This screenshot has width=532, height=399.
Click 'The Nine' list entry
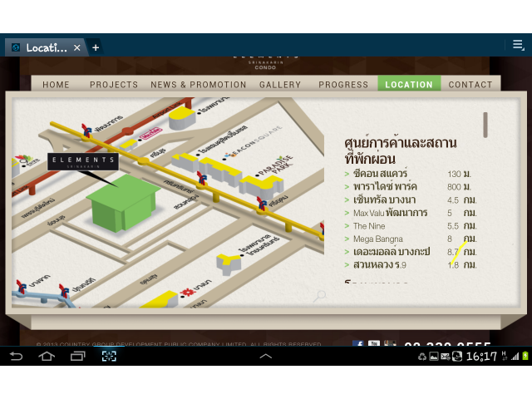[x=369, y=226]
